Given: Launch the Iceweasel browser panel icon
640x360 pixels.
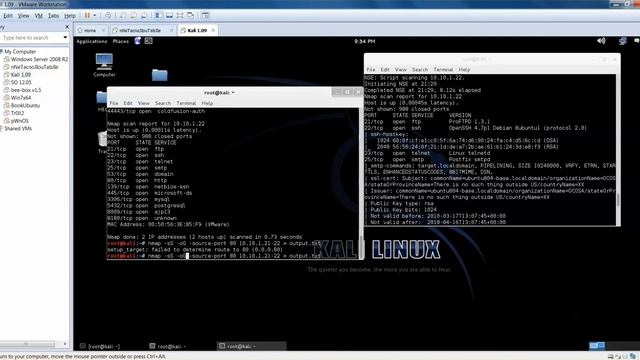Looking at the screenshot, I should click(138, 41).
